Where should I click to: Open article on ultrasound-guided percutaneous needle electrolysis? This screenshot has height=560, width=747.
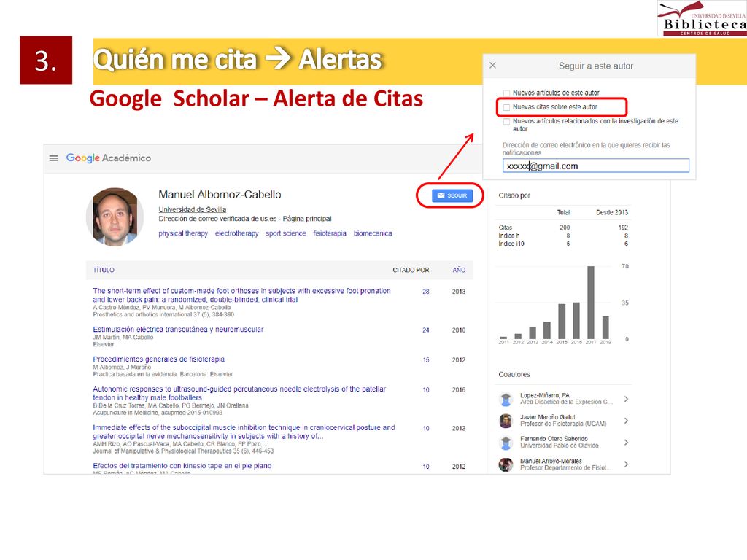[x=239, y=393]
